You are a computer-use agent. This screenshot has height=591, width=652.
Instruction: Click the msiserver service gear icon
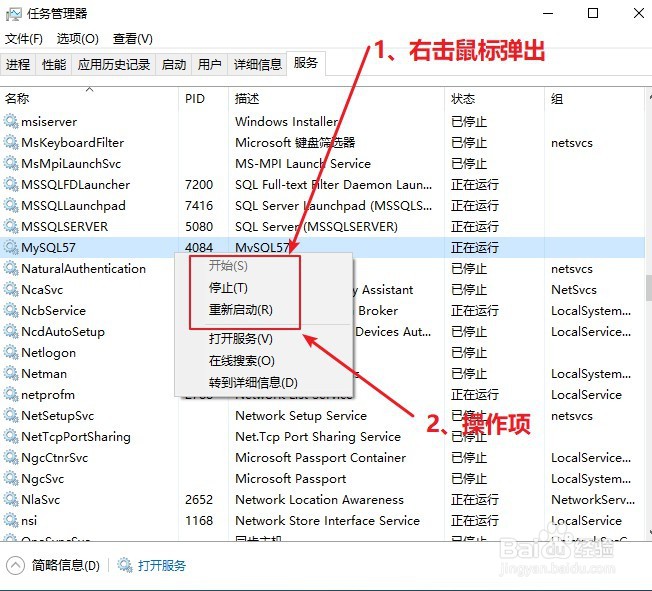(11, 121)
